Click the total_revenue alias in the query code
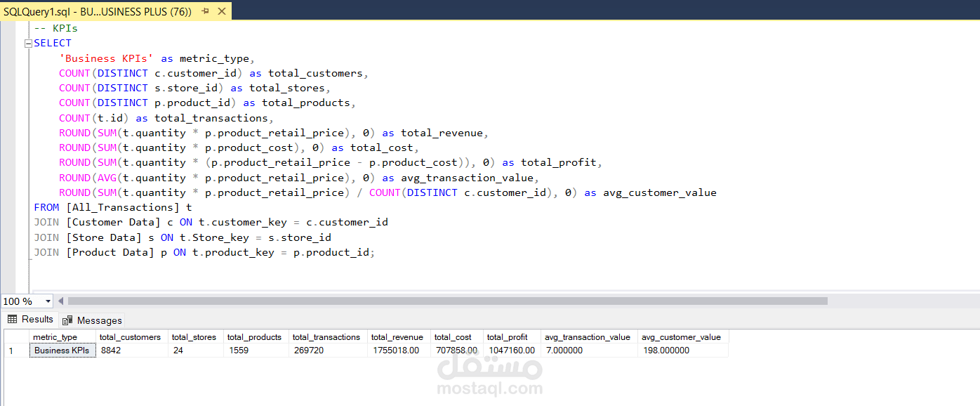 (x=442, y=133)
